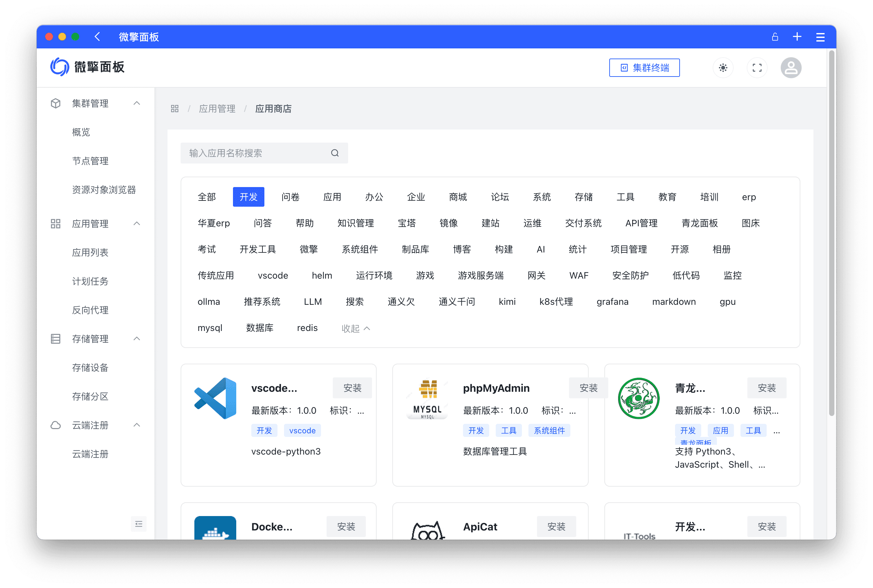Click the 集群终端 button
Viewport: 873px width, 588px height.
[x=644, y=68]
